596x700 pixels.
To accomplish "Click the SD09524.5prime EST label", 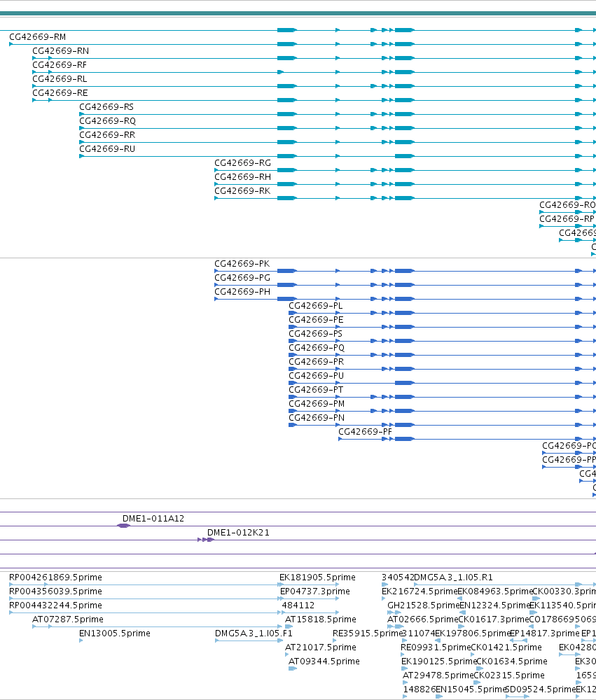I will click(540, 689).
